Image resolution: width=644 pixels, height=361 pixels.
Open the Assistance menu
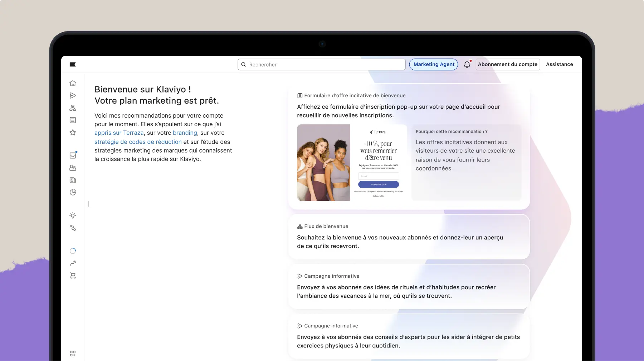(559, 64)
